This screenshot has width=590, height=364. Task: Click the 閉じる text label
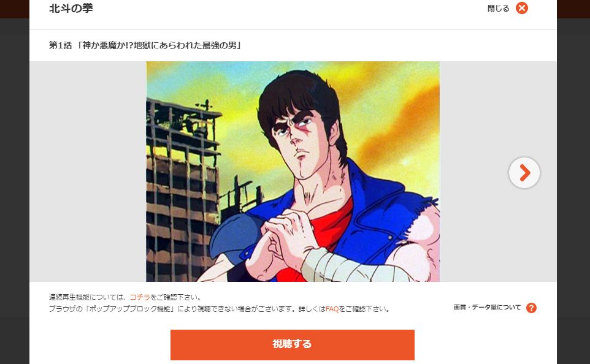498,9
